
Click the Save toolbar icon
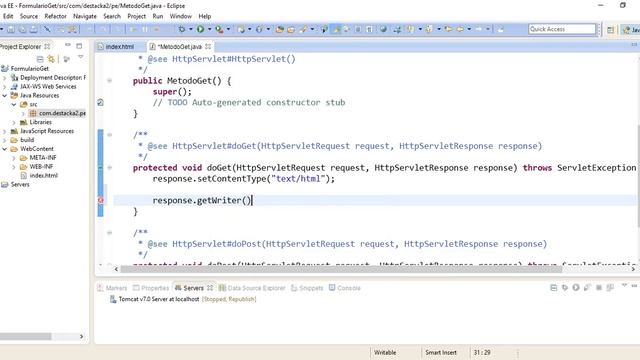coord(11,29)
